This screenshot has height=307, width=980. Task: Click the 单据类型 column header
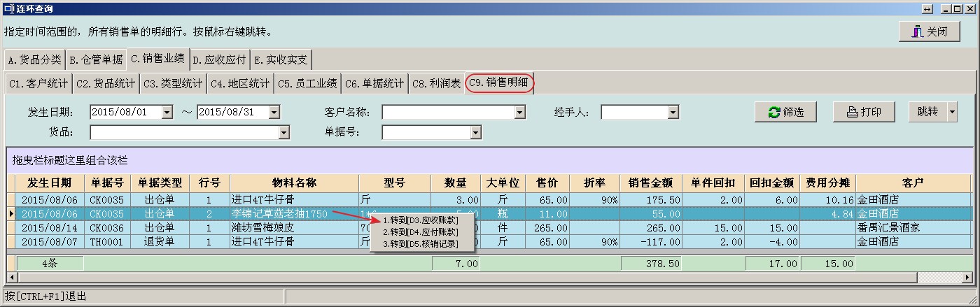pos(160,183)
